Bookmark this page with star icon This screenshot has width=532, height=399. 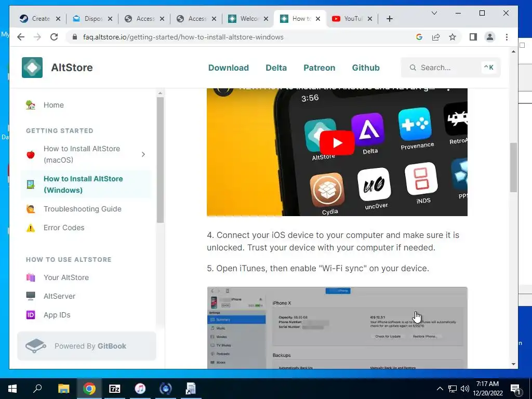(453, 37)
